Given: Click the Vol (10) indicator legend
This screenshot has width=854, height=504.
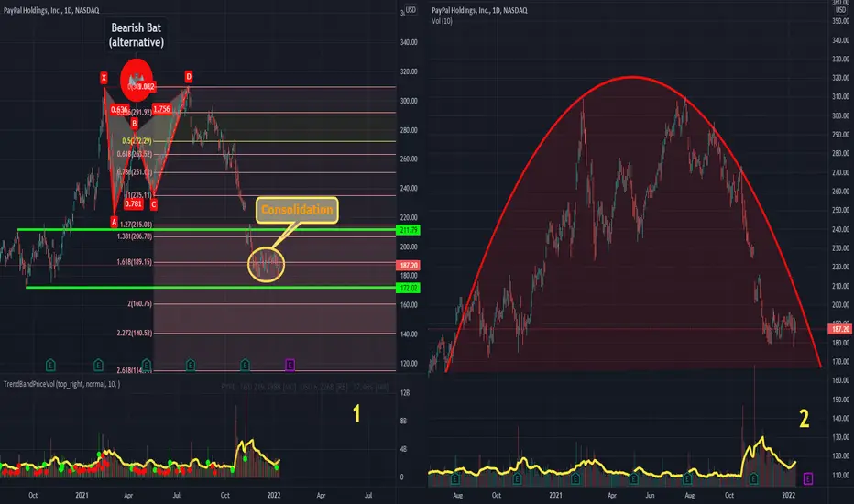Looking at the screenshot, I should pos(442,21).
